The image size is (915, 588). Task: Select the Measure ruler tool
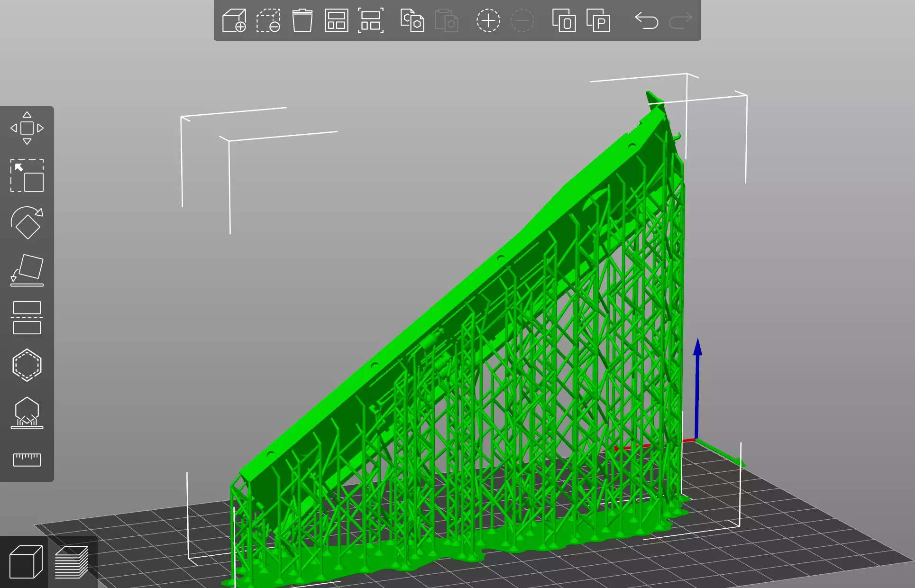27,459
